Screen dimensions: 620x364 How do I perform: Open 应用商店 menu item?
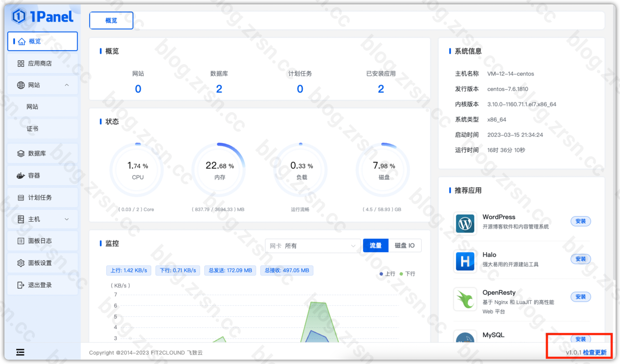click(x=42, y=63)
